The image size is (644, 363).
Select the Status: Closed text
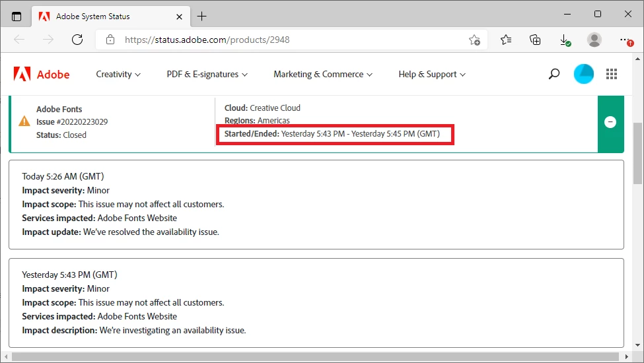click(61, 135)
